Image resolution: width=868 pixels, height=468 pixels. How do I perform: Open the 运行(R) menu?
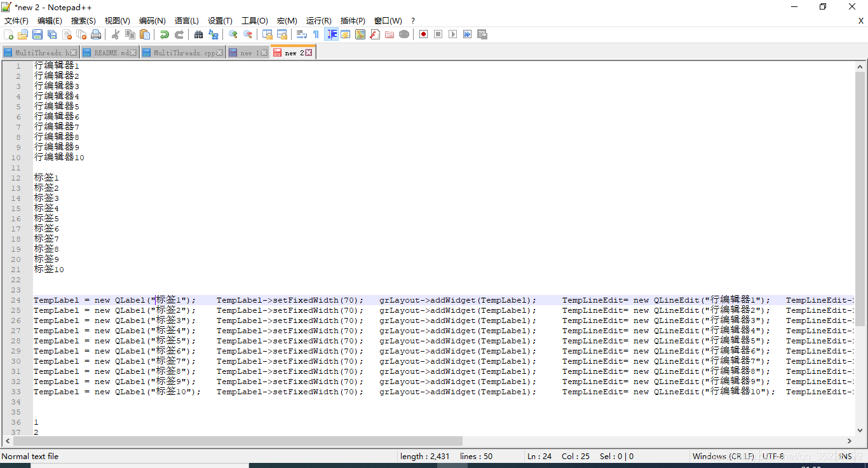click(318, 21)
